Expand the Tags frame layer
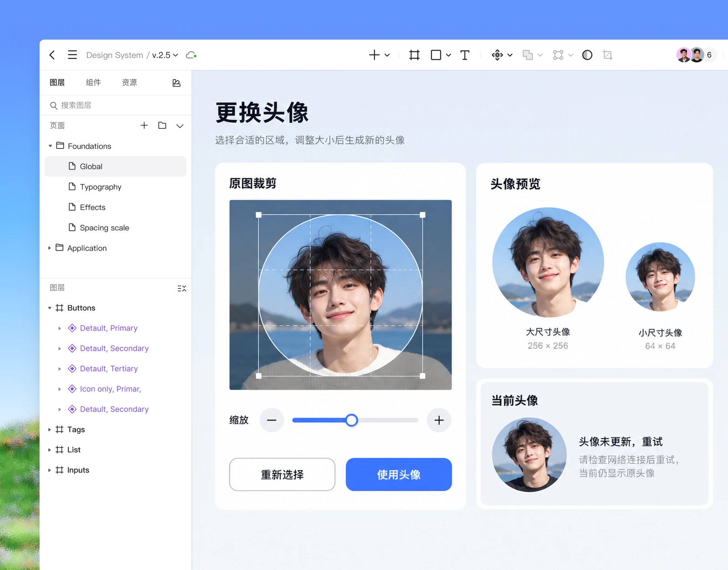 pyautogui.click(x=50, y=430)
